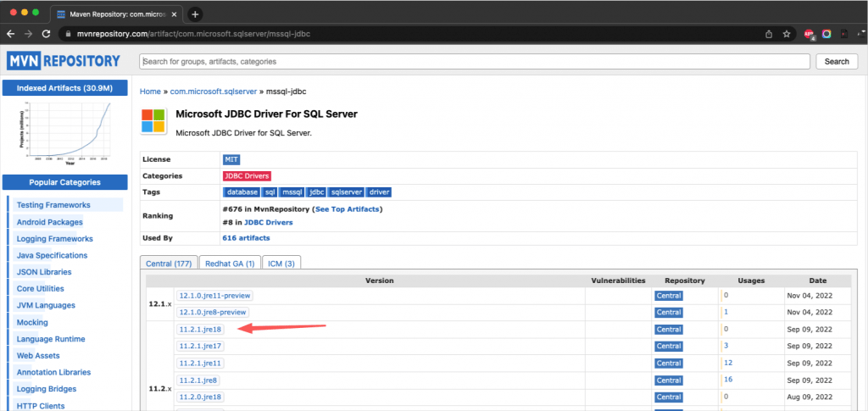868x411 pixels.
Task: Open the See Top Artifacts link
Action: point(347,209)
